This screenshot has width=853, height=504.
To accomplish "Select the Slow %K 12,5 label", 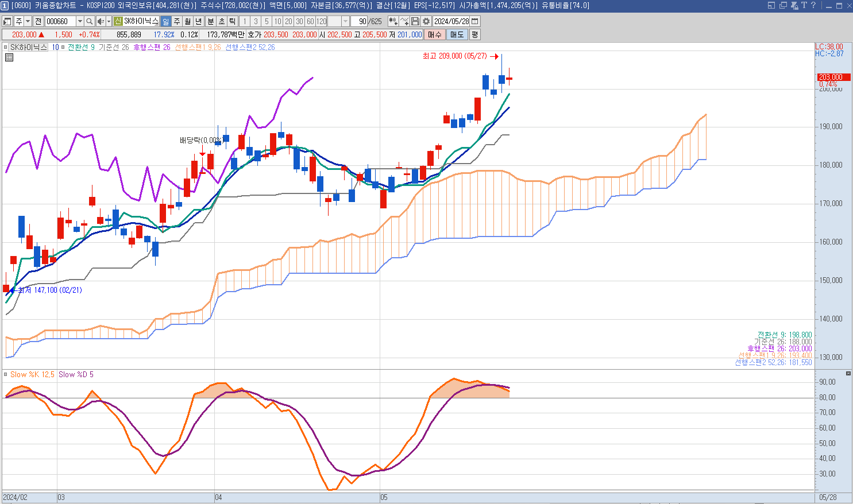I will click(32, 374).
